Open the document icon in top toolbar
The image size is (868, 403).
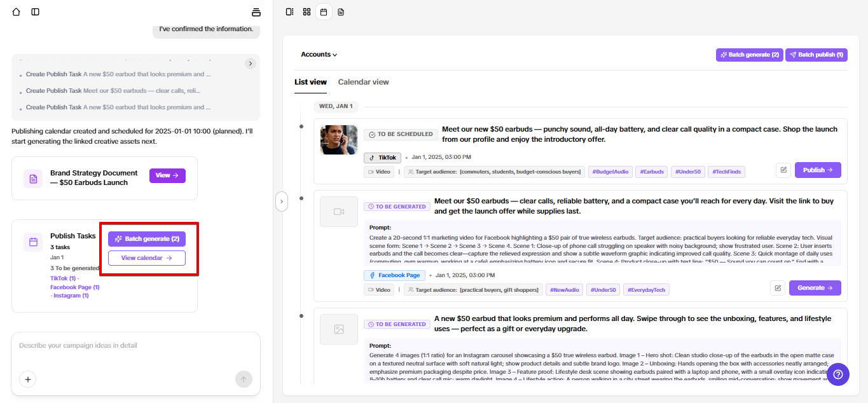point(341,12)
